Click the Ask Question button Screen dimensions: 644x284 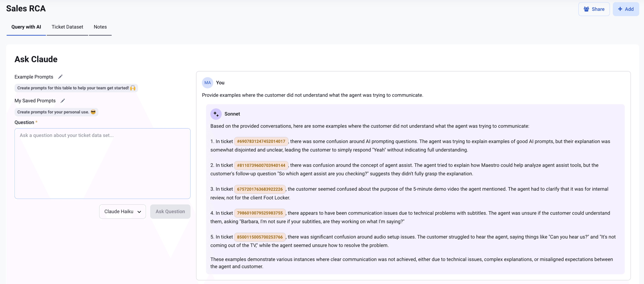pyautogui.click(x=170, y=211)
